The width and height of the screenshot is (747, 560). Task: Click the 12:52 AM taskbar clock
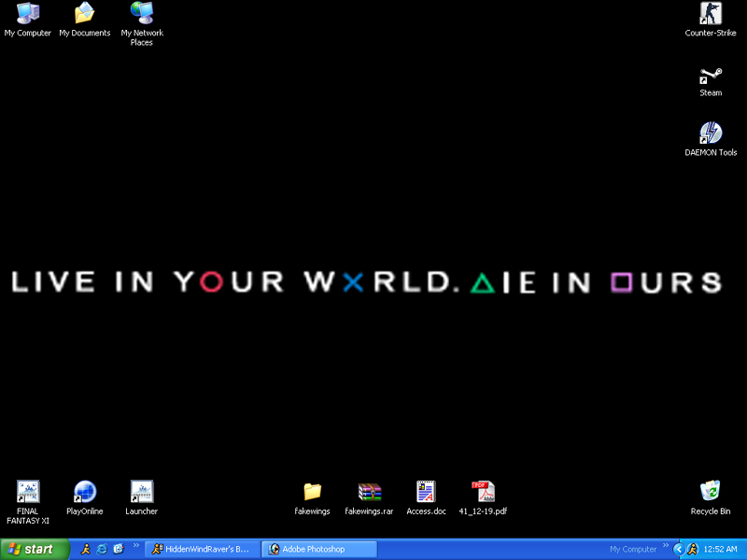click(720, 550)
